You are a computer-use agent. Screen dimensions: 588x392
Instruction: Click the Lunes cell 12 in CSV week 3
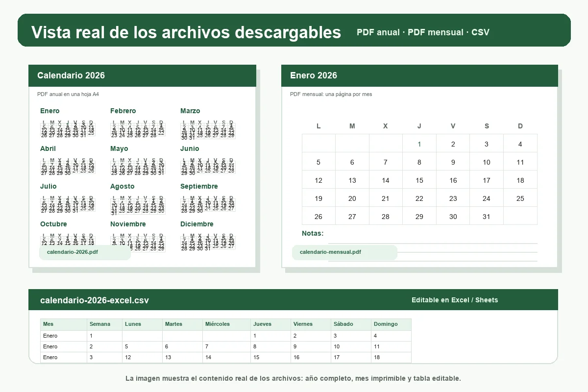pyautogui.click(x=142, y=357)
